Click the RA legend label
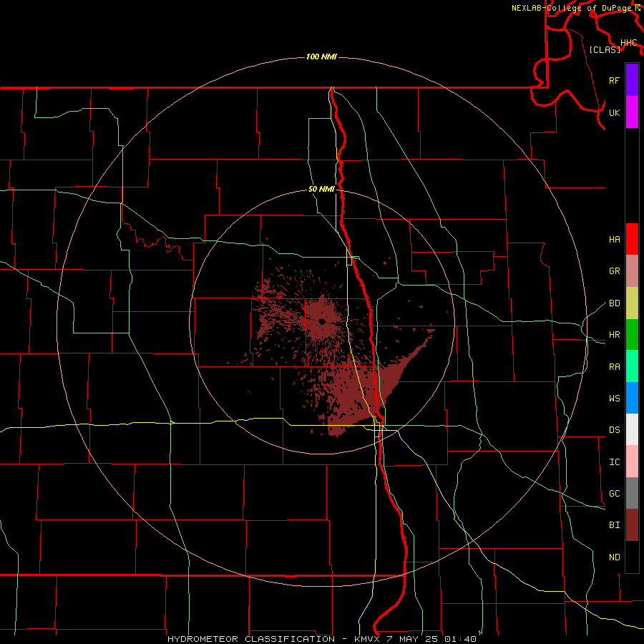644x644 pixels. (615, 367)
